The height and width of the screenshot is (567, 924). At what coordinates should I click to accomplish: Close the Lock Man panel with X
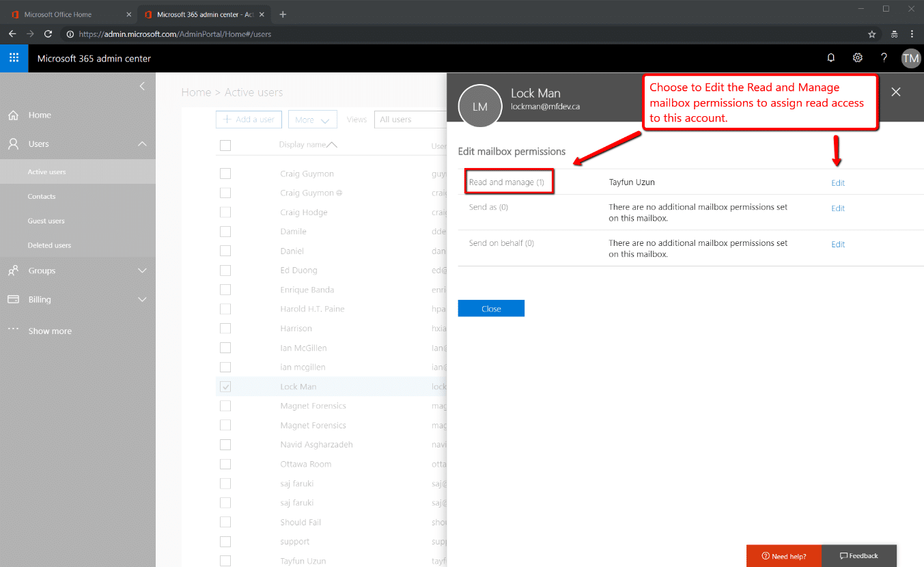click(896, 92)
